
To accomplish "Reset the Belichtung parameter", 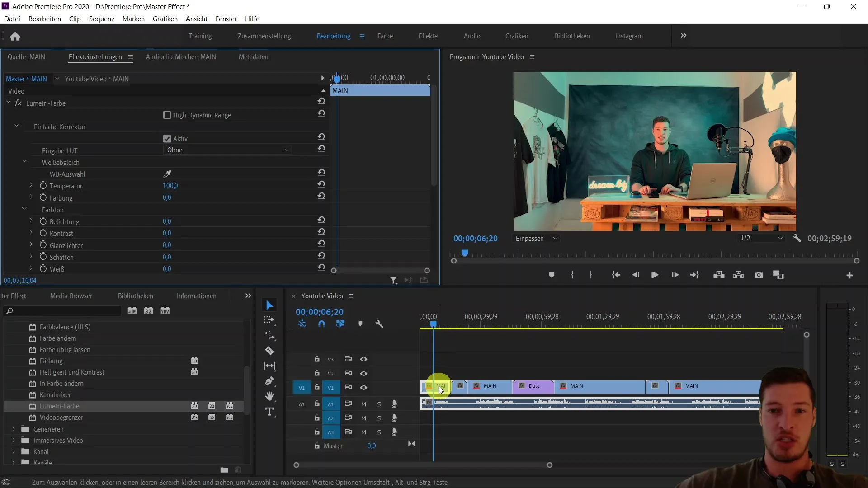I will pyautogui.click(x=321, y=220).
